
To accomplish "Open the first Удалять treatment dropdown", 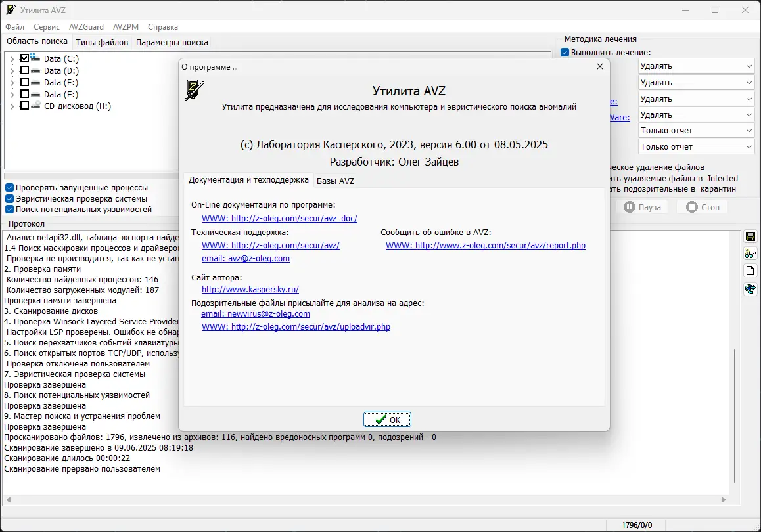I will (696, 66).
